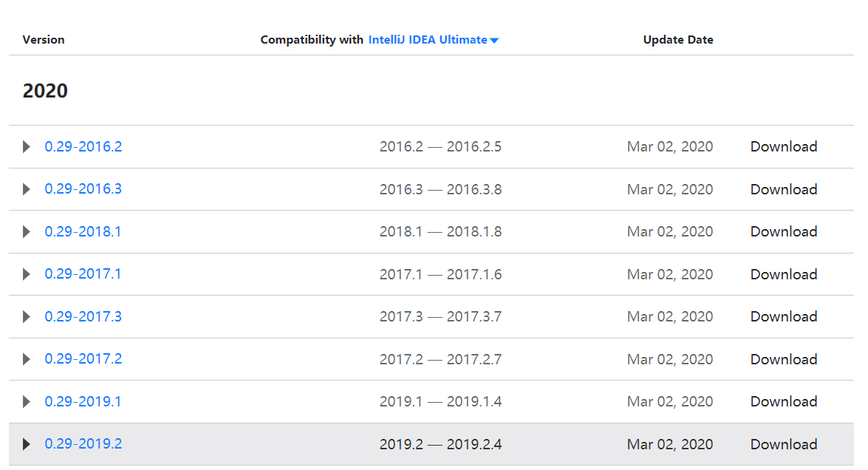Expand the 0.29-2016.3 version row triangle
Image resolution: width=868 pixels, height=470 pixels.
tap(27, 189)
